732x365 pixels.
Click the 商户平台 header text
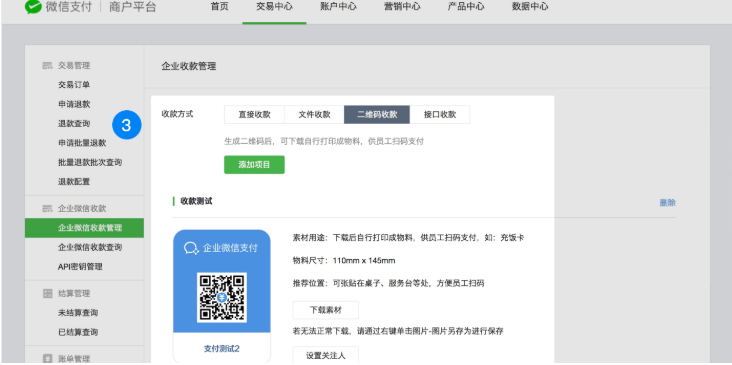(x=133, y=7)
